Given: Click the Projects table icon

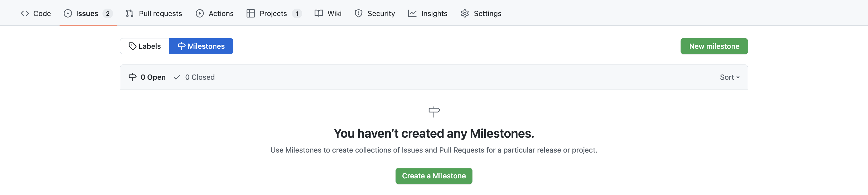Looking at the screenshot, I should click(251, 13).
